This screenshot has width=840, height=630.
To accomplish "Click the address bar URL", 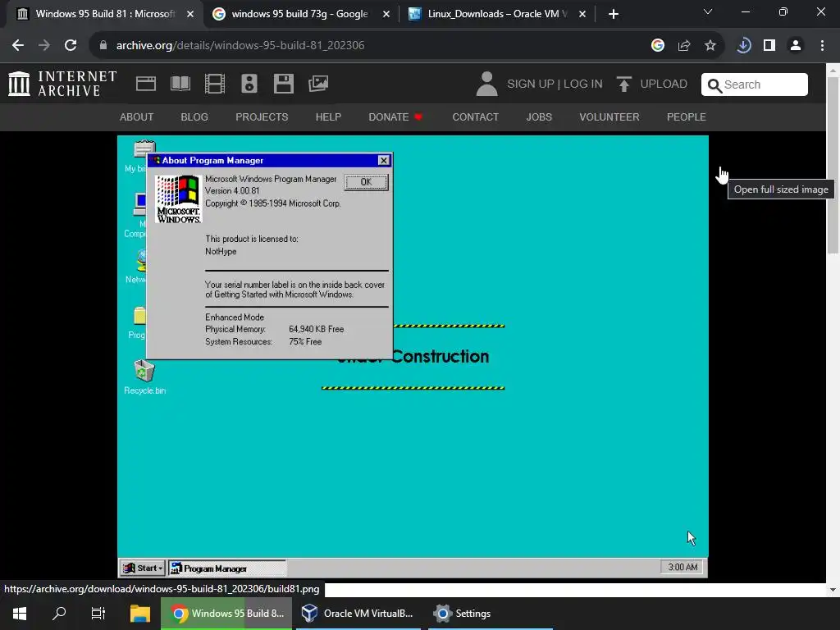I will [240, 46].
